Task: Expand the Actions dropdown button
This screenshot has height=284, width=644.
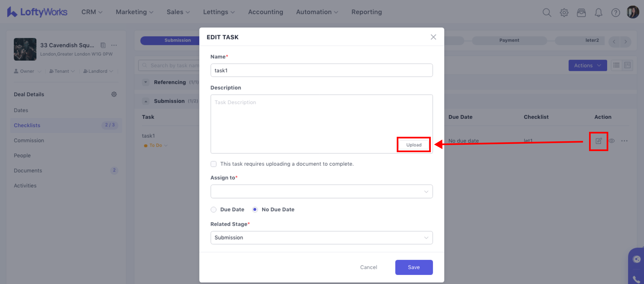Action: [x=587, y=65]
